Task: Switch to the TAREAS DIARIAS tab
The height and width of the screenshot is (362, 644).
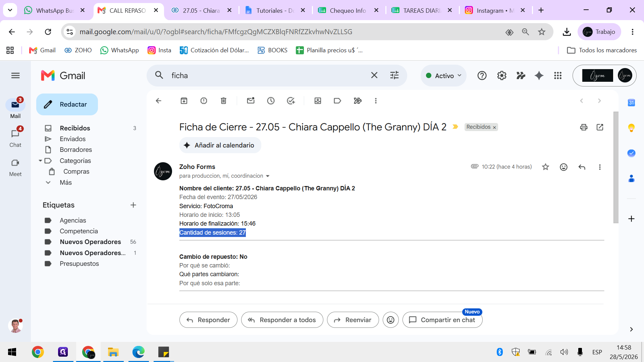Action: pyautogui.click(x=421, y=11)
